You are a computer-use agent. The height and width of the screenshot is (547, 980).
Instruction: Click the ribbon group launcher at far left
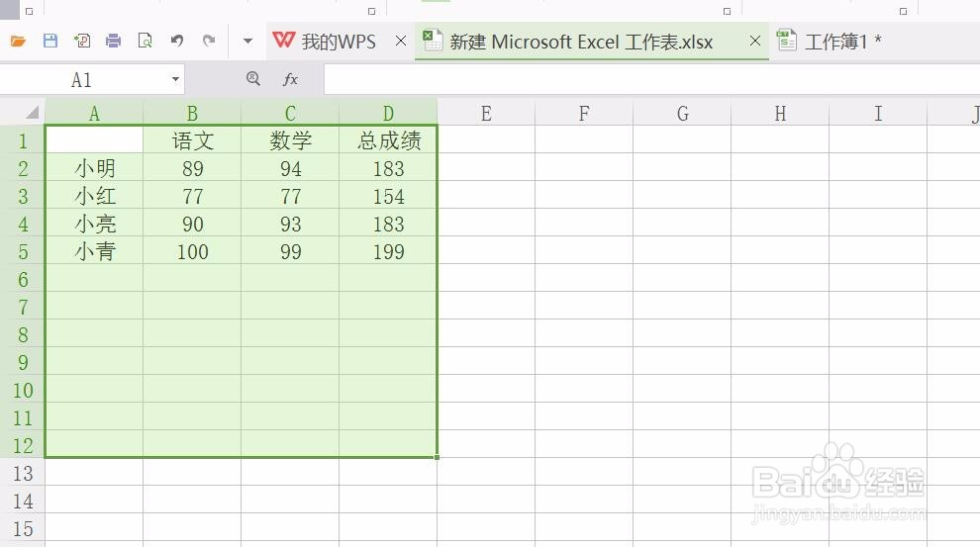point(29,11)
